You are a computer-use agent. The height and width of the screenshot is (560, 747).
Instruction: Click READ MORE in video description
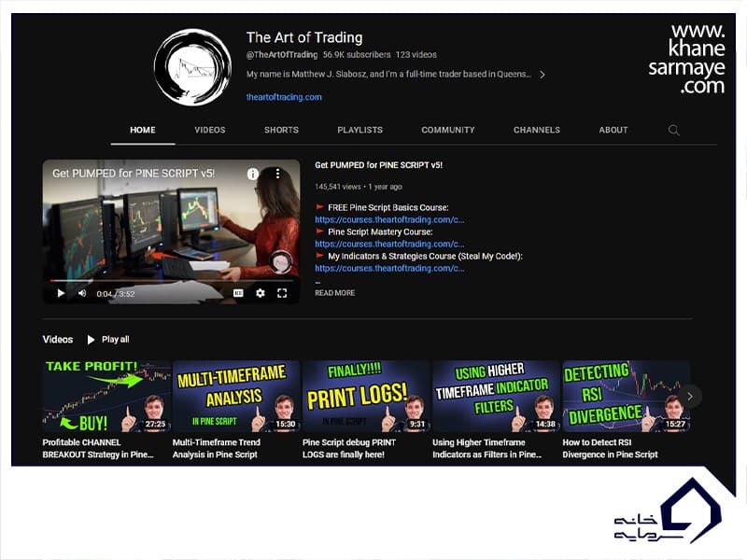point(335,293)
